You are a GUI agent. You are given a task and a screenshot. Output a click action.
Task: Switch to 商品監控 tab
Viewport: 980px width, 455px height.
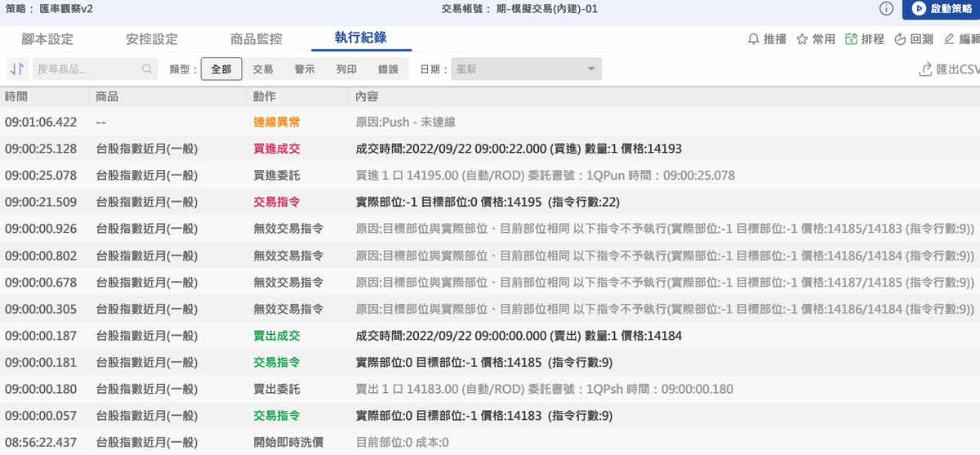tap(256, 39)
